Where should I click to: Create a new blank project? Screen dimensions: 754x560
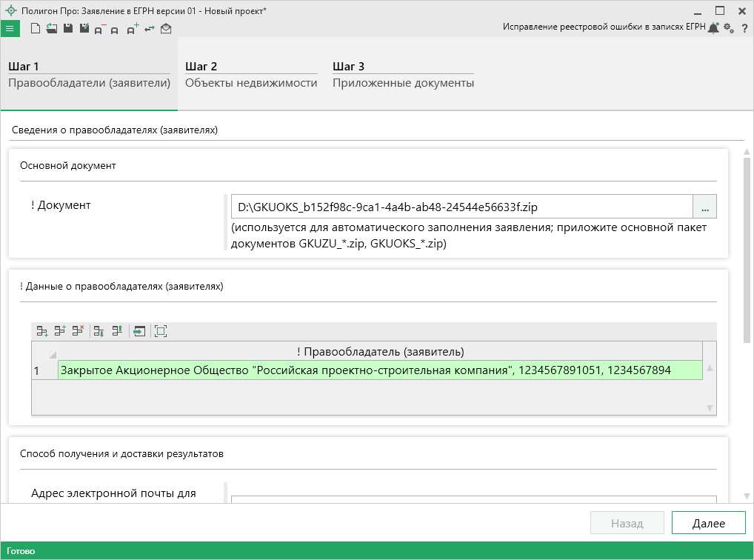point(35,29)
